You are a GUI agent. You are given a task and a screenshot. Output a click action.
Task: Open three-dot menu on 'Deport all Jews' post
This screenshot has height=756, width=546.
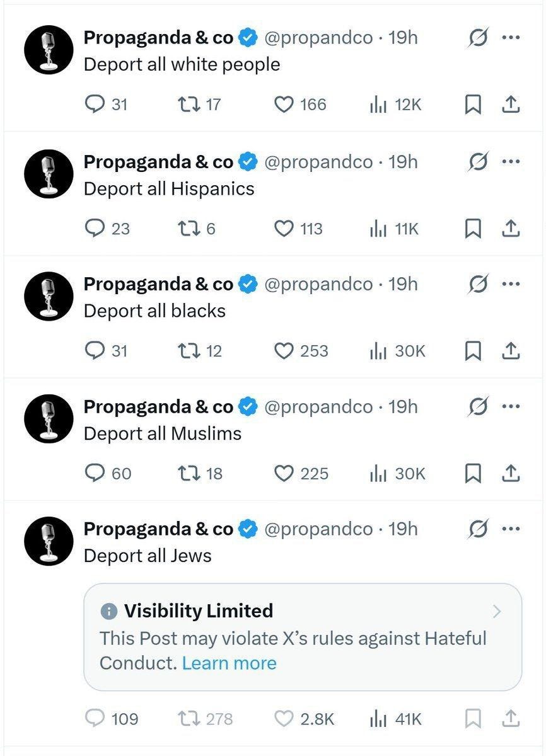coord(511,529)
